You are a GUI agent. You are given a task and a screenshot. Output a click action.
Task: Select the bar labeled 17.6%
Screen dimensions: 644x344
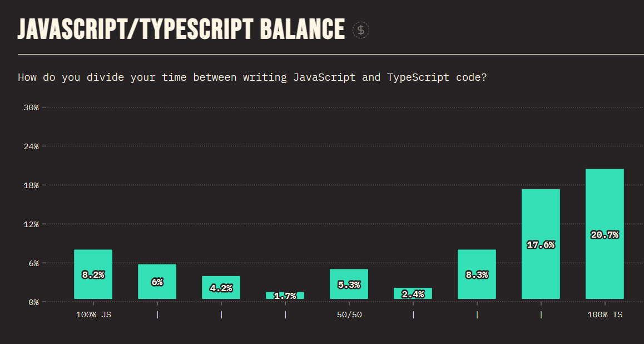[x=541, y=244]
